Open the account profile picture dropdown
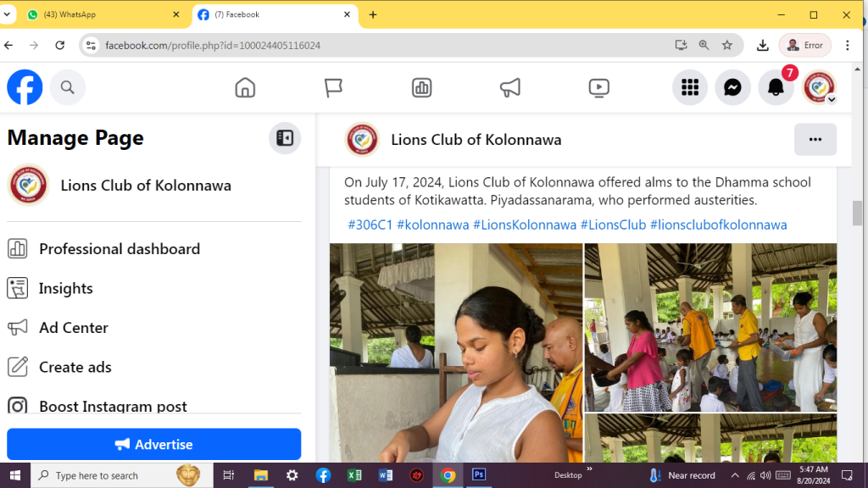The height and width of the screenshot is (488, 868). pyautogui.click(x=820, y=87)
